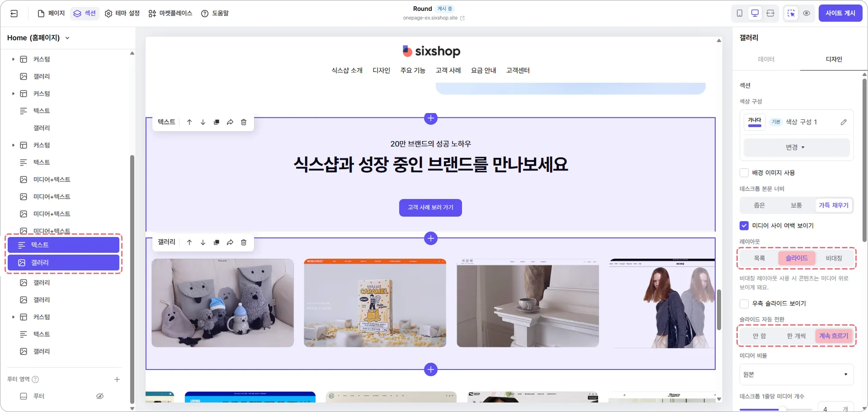Screen dimensions: 868x412
Task: Add a new footer area section
Action: pyautogui.click(x=117, y=379)
